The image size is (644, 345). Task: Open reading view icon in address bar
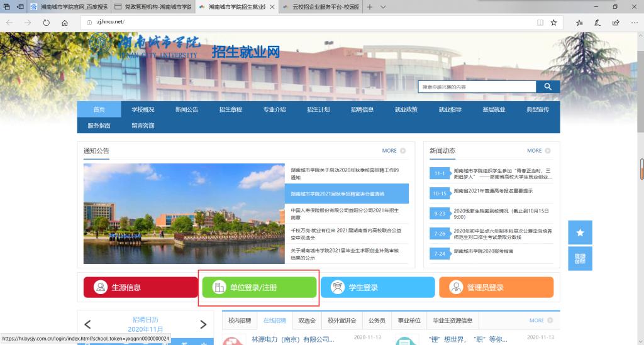[x=540, y=22]
